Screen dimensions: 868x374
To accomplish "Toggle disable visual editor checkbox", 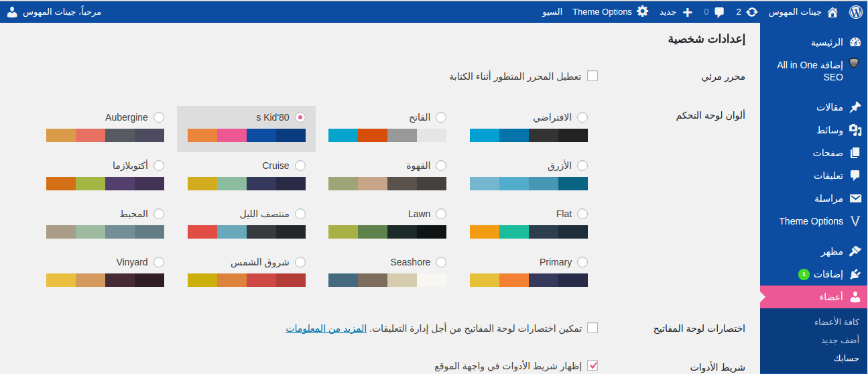I will [x=593, y=76].
